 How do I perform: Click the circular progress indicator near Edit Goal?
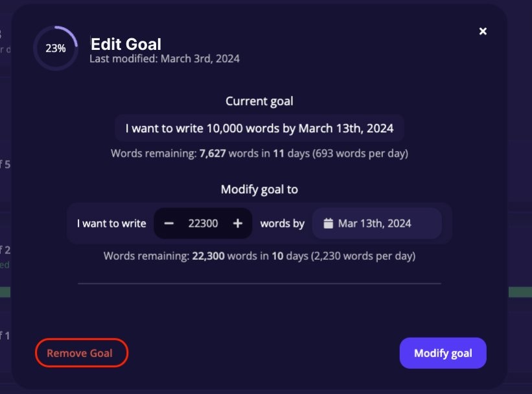(55, 47)
